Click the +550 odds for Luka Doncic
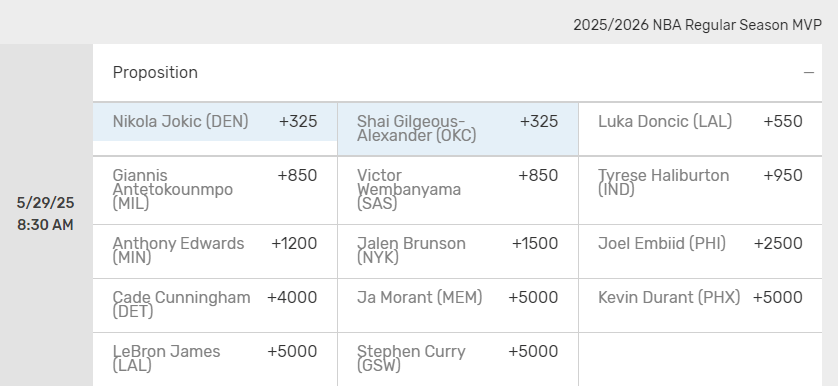The image size is (838, 386). click(783, 121)
